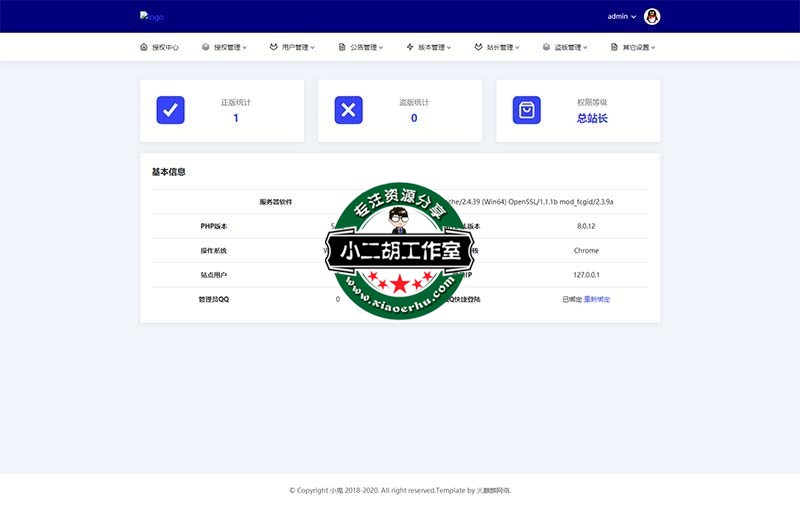Click the 总站长 permission level text
This screenshot has width=800, height=505.
pyautogui.click(x=592, y=118)
